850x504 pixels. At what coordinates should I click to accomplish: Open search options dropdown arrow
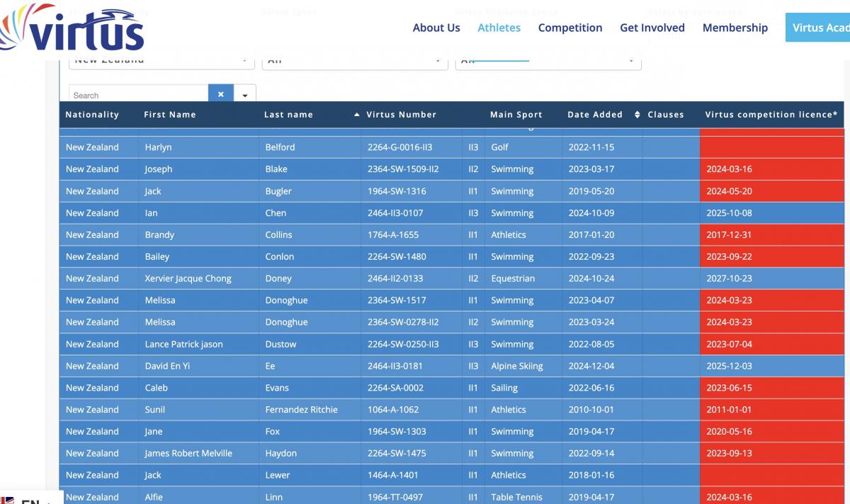click(x=244, y=95)
